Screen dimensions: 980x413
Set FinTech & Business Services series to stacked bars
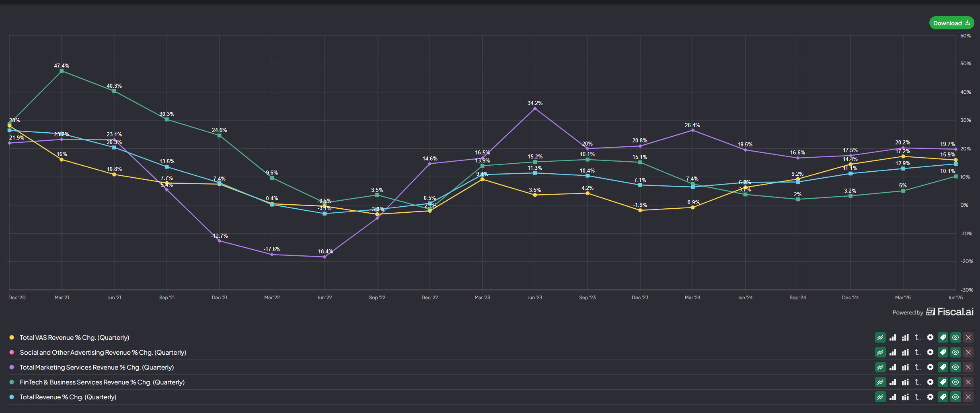point(905,382)
